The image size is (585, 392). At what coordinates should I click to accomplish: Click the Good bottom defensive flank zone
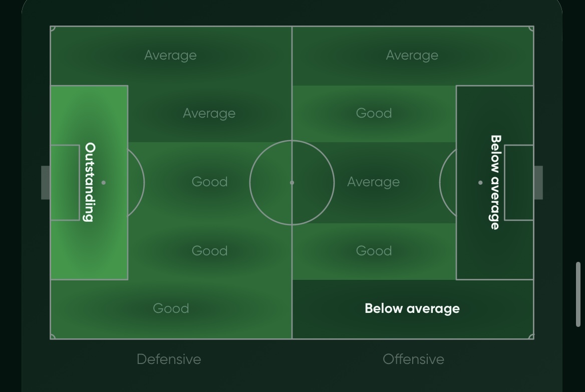(171, 308)
